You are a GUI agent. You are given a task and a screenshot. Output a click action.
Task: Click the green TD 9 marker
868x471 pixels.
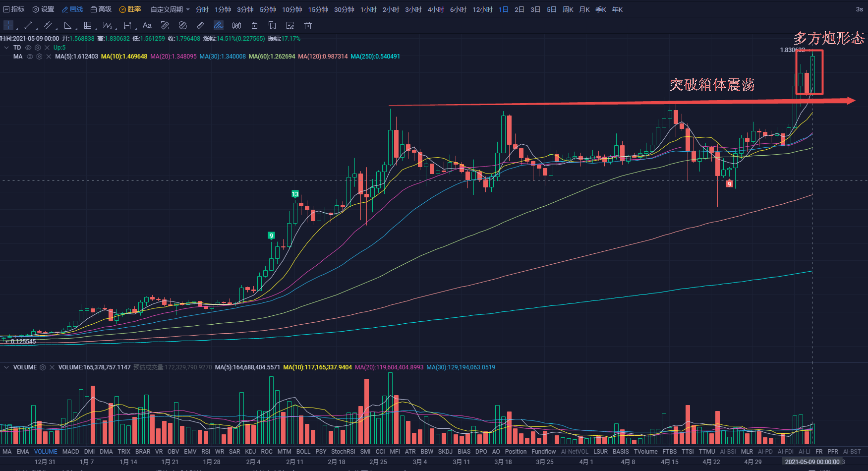point(271,235)
